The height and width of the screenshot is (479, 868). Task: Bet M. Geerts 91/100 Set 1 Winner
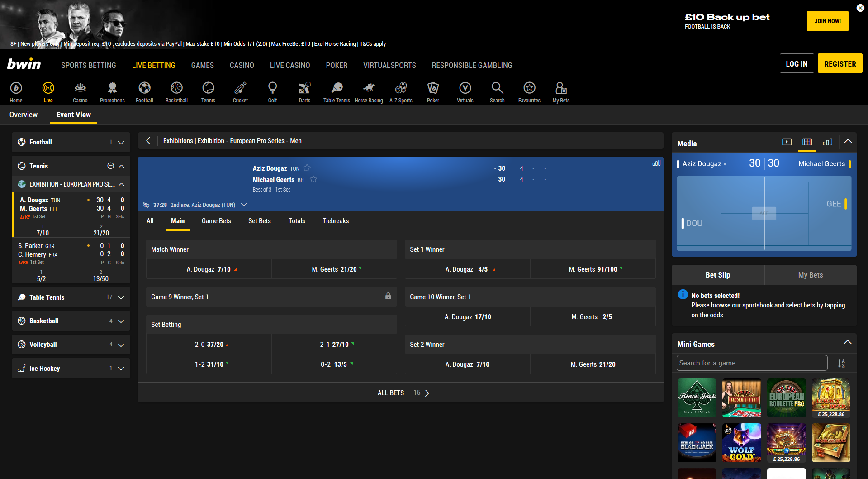tap(593, 269)
